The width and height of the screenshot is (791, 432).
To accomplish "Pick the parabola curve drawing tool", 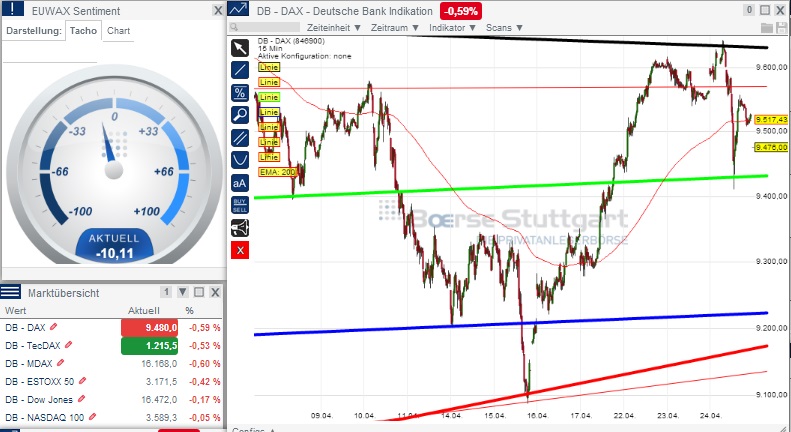I will (240, 160).
